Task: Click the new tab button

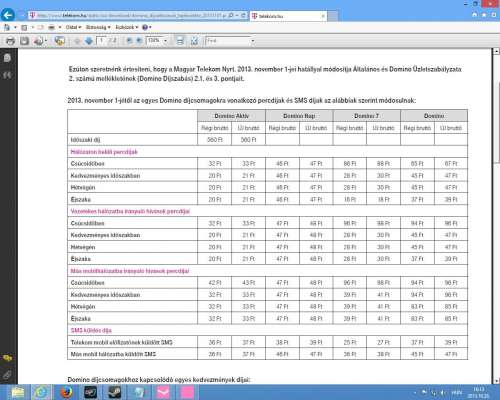Action: point(333,16)
